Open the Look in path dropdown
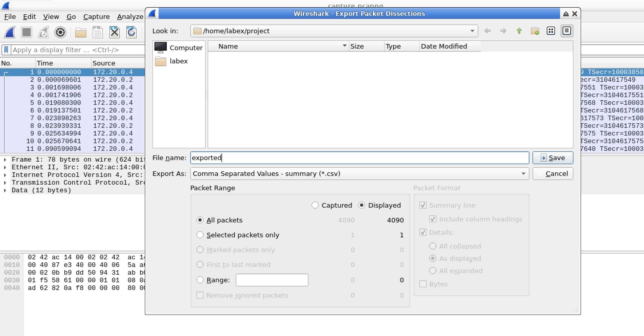The image size is (644, 336). click(x=472, y=31)
